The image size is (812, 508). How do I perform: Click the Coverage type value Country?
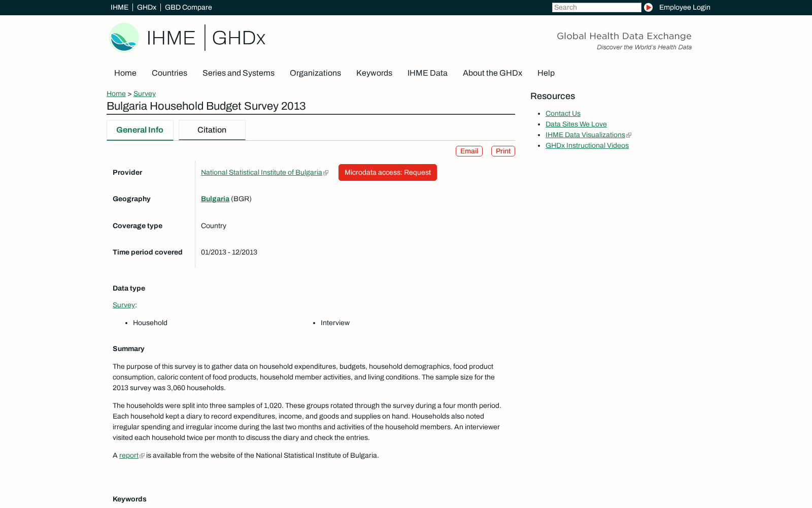214,226
